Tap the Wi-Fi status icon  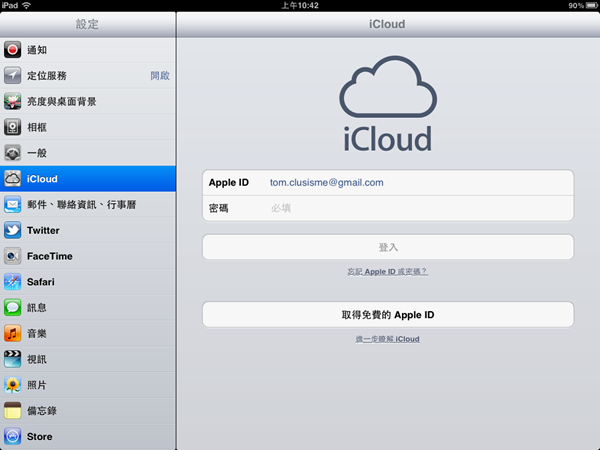pyautogui.click(x=26, y=5)
